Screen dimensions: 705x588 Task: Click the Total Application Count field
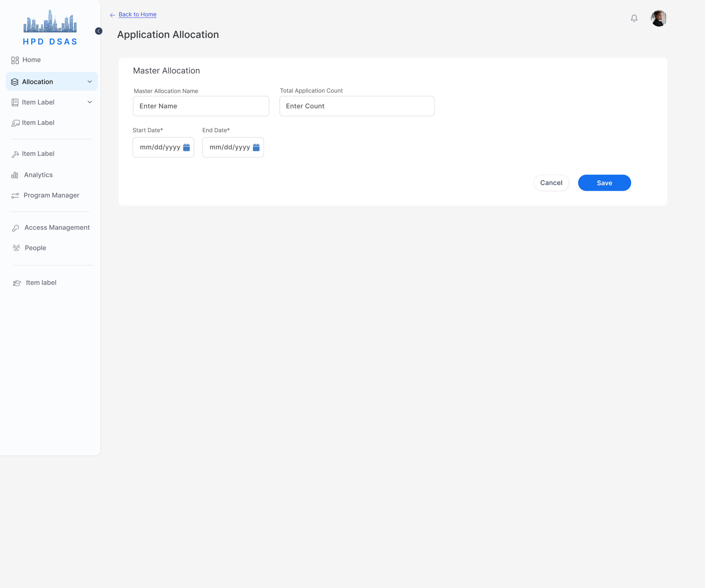[357, 106]
